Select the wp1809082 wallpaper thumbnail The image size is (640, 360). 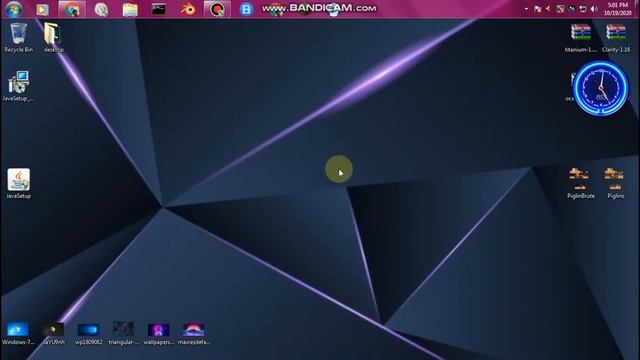click(89, 333)
